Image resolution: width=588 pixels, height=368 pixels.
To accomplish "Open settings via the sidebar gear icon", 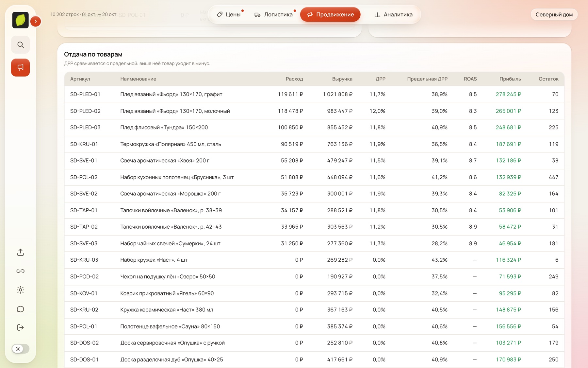I will pyautogui.click(x=21, y=290).
